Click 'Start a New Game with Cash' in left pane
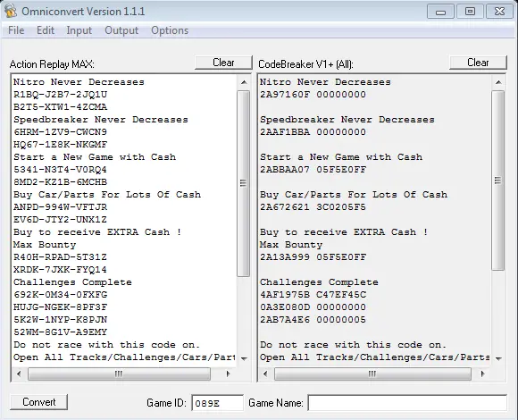Screen dimensions: 518x420 [x=95, y=157]
